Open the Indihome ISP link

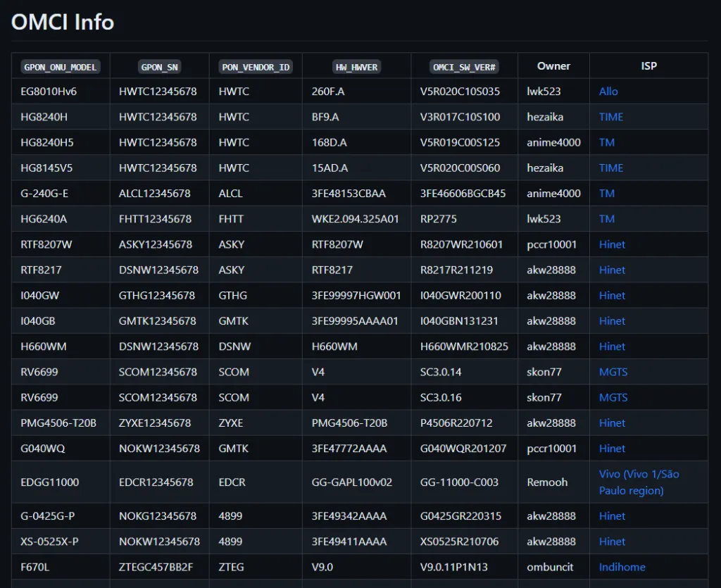(x=622, y=568)
